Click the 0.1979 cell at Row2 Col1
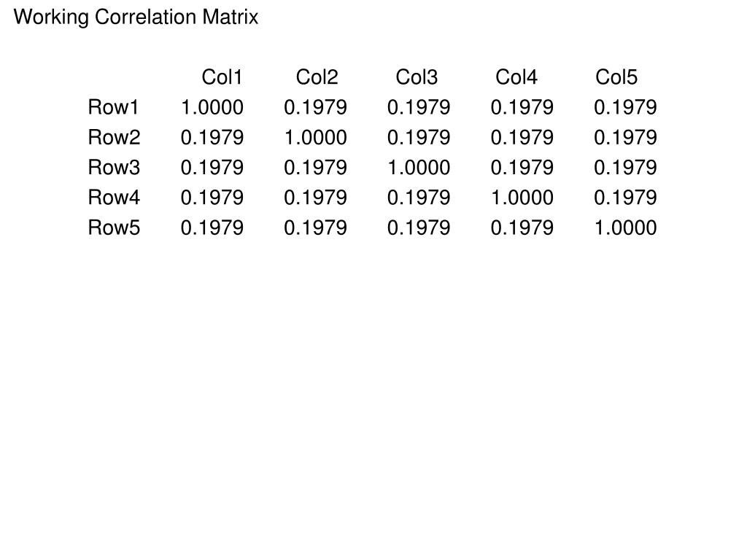Screen dimensions: 747x560 coord(212,137)
